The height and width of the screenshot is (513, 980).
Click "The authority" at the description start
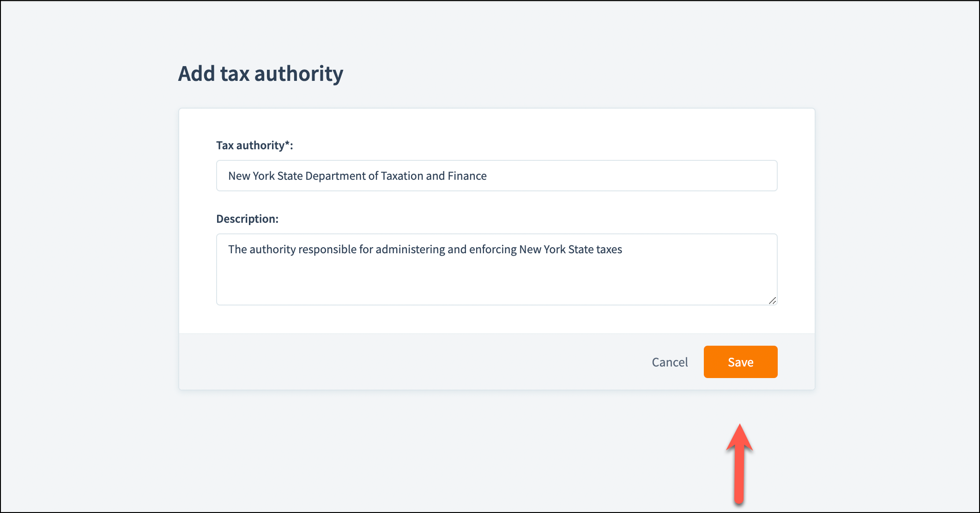pos(262,250)
